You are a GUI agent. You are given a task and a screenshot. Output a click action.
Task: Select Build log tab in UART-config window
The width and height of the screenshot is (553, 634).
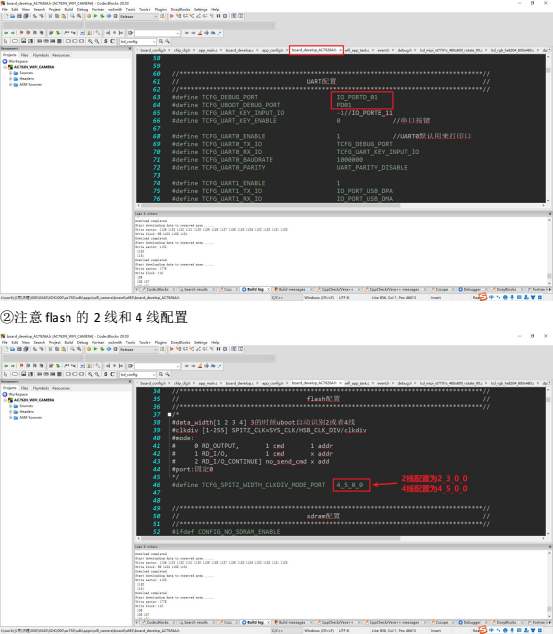click(255, 290)
